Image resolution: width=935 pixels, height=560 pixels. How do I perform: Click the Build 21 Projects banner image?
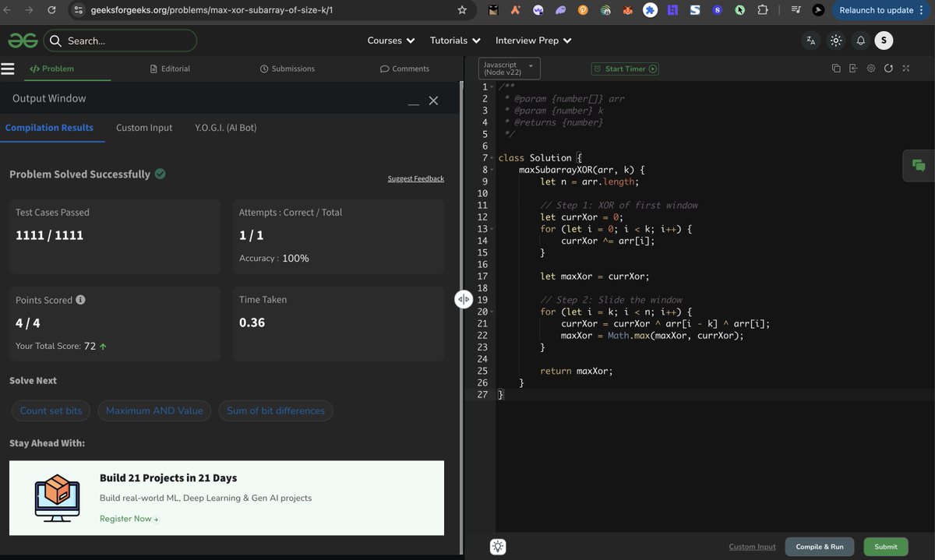coord(58,498)
